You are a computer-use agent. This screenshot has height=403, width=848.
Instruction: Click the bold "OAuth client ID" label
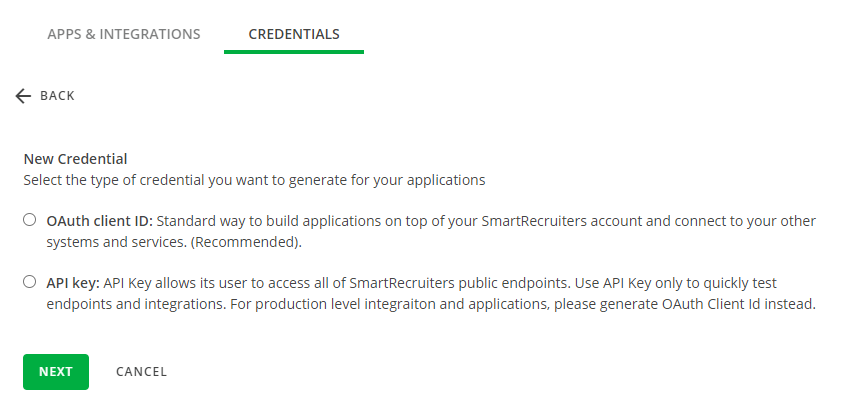click(x=99, y=220)
